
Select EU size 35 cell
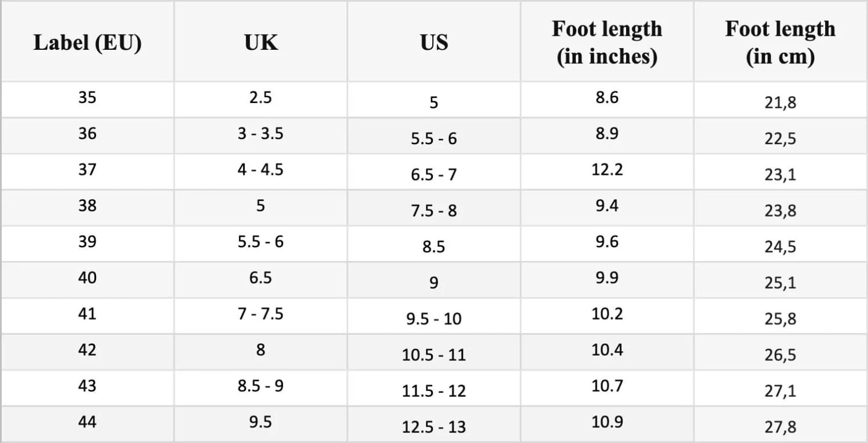(x=87, y=97)
